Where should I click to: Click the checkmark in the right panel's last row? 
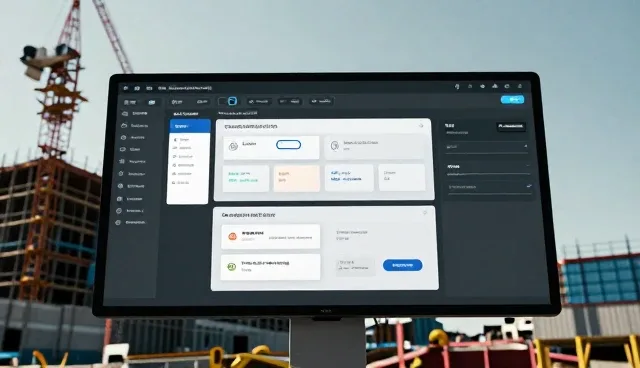[x=529, y=186]
